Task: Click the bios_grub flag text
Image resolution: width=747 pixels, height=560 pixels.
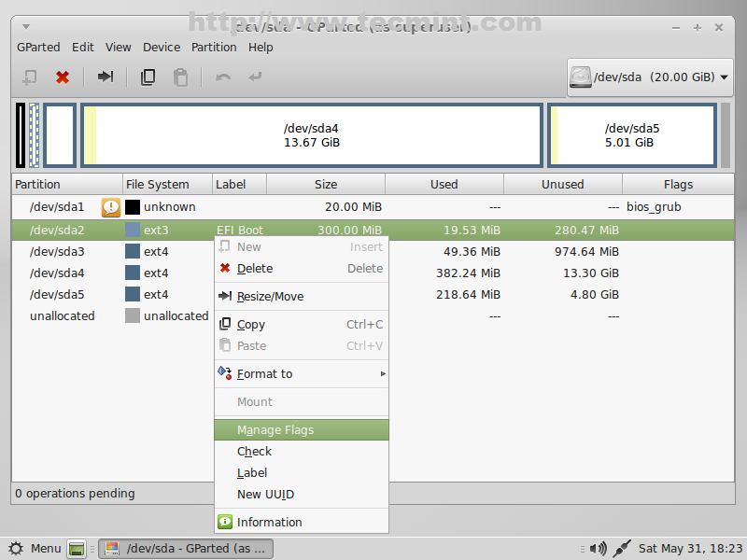Action: pos(654,207)
